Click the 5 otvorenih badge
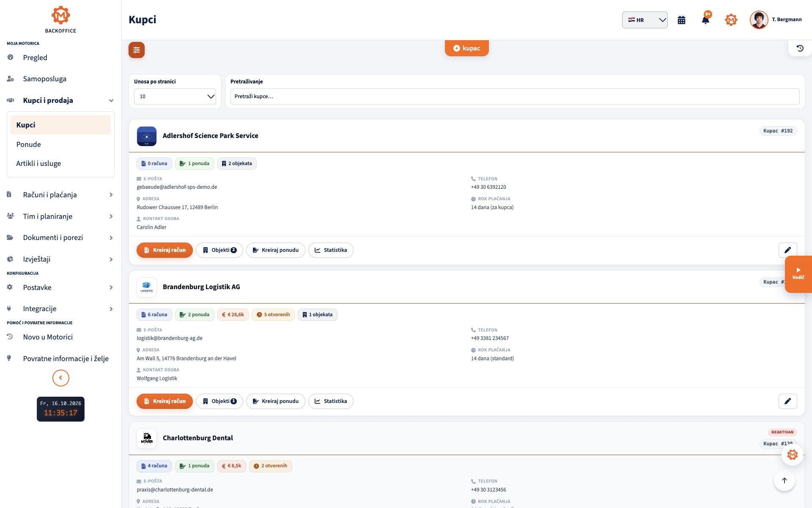 click(273, 315)
